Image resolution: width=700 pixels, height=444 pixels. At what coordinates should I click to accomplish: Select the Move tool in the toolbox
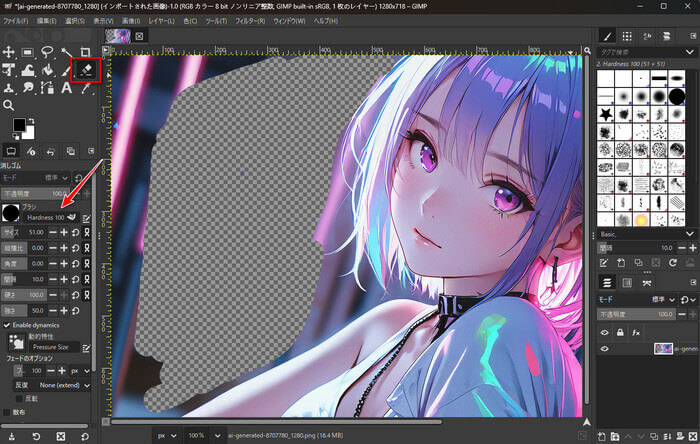[8, 52]
